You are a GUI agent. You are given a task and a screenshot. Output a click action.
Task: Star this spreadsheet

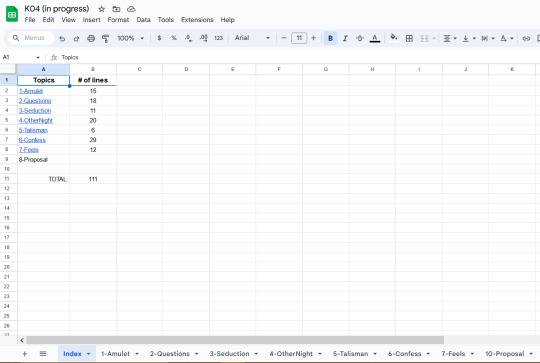101,9
